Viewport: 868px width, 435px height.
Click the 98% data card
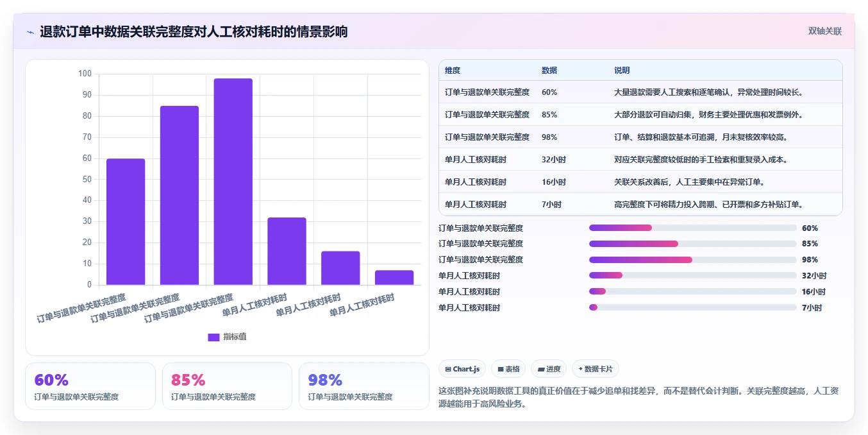tap(364, 386)
